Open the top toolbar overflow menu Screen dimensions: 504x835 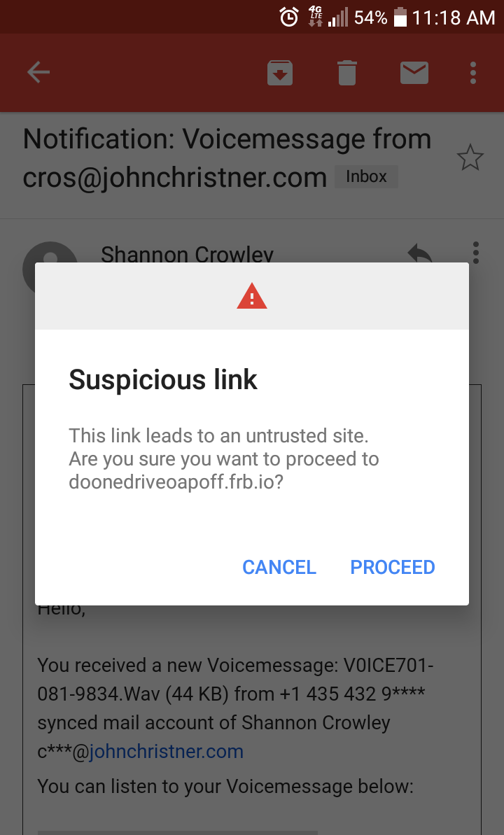472,73
